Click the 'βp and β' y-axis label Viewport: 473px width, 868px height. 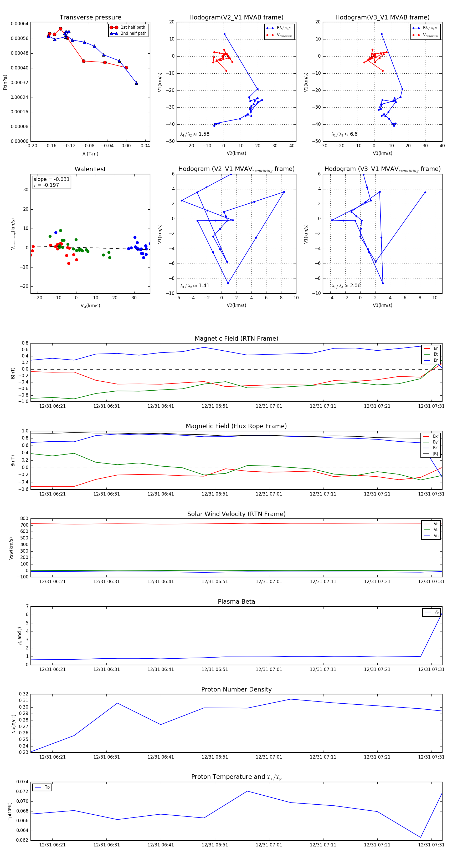[x=19, y=635]
